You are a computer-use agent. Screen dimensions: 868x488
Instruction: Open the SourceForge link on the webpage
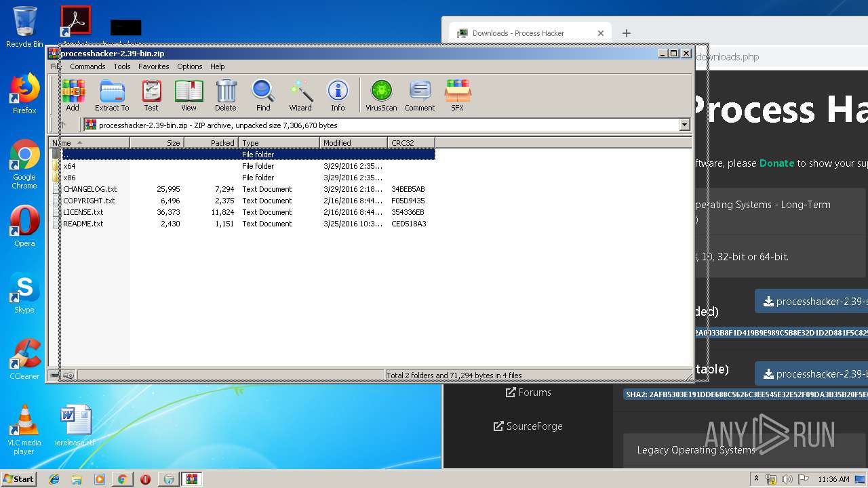tap(528, 426)
